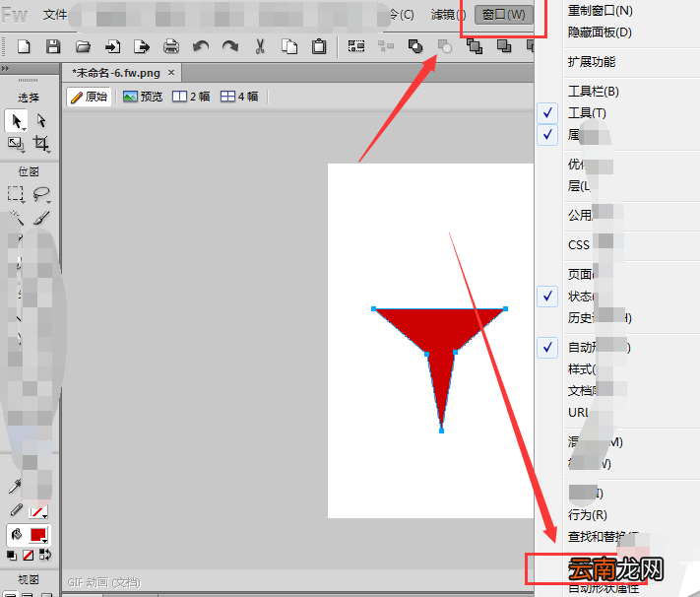This screenshot has width=700, height=597.
Task: Click the Join paths icon
Action: tap(415, 46)
